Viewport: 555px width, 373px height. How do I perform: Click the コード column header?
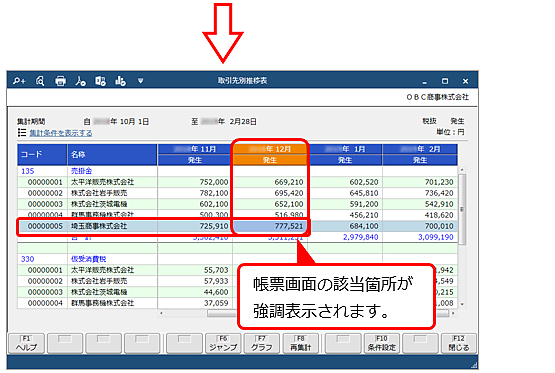(42, 155)
